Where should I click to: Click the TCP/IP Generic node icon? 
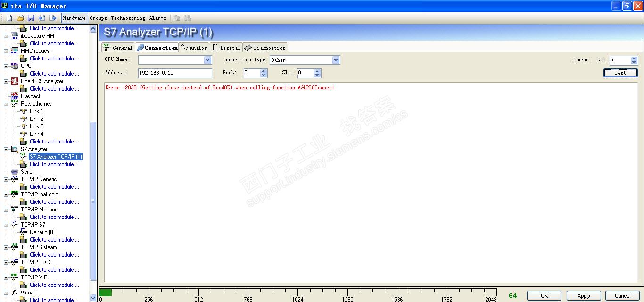tap(15, 179)
